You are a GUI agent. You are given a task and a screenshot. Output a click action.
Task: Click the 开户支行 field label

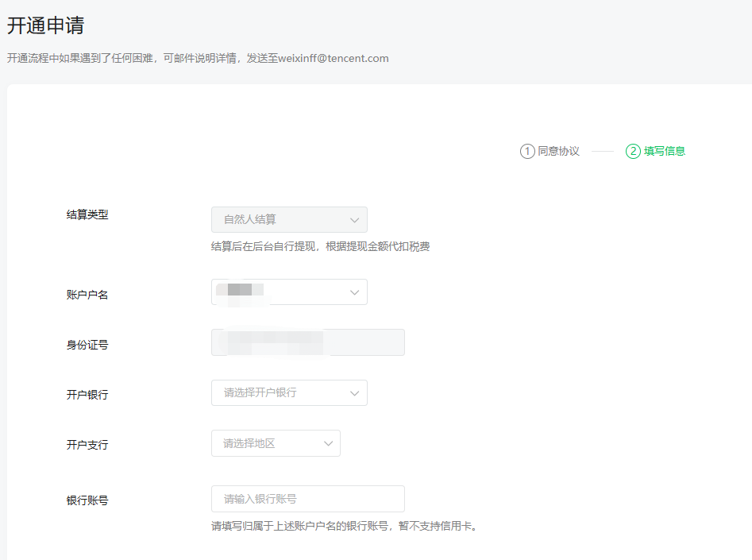[x=87, y=445]
